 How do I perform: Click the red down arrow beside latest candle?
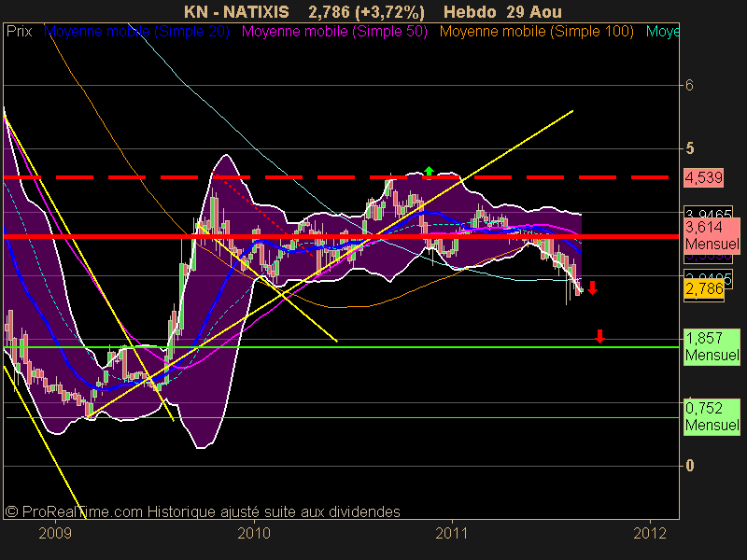[x=592, y=287]
